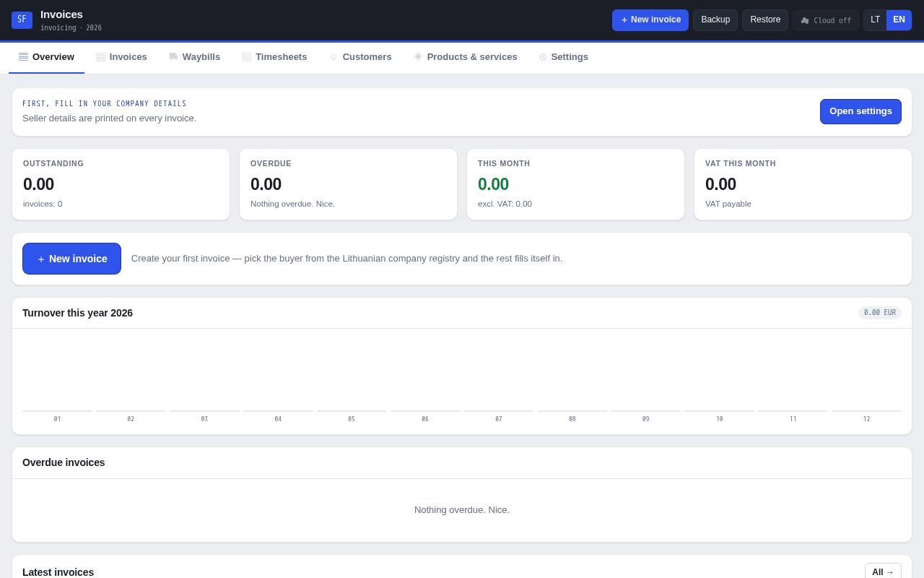
Task: Click the 'invoicing · 2026' subtitle
Action: tap(71, 28)
